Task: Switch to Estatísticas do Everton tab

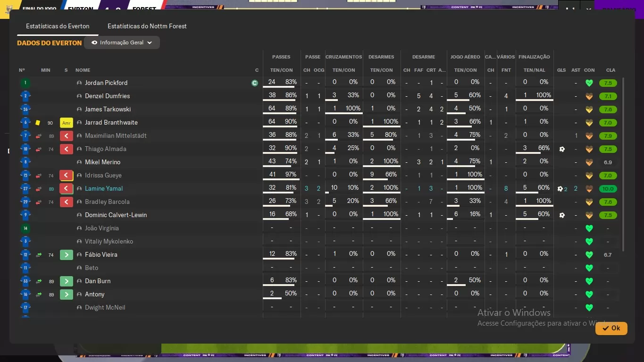Action: point(58,26)
